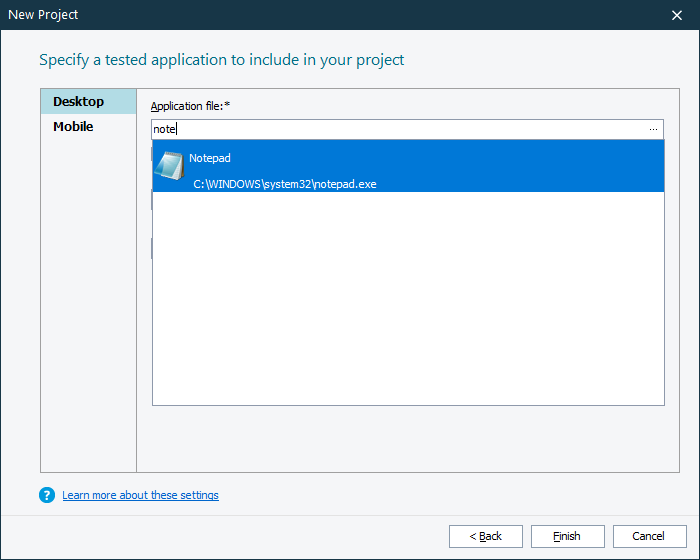The width and height of the screenshot is (700, 560).
Task: Open the Learn more about these settings link
Action: click(x=140, y=495)
